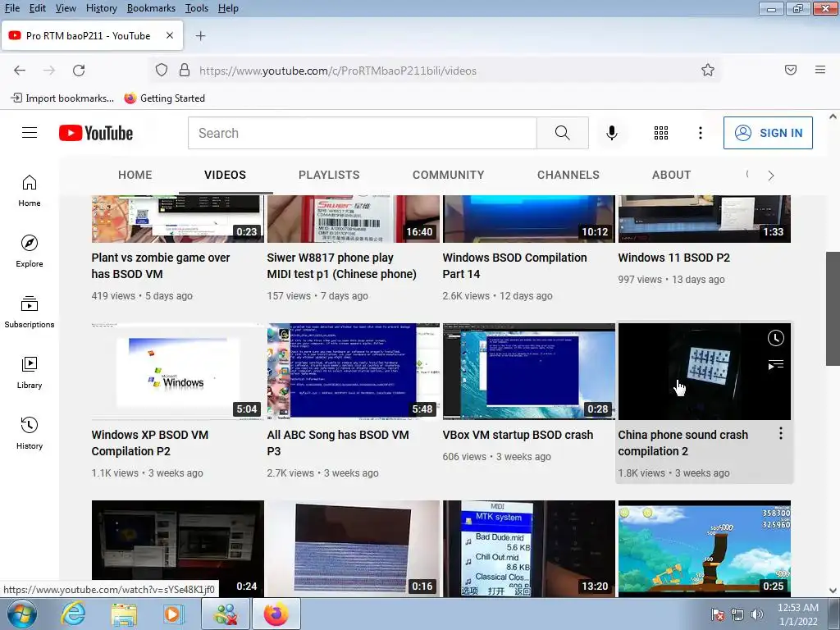Open VBox VM startup BSOD crash title
The height and width of the screenshot is (630, 840).
[x=518, y=435]
